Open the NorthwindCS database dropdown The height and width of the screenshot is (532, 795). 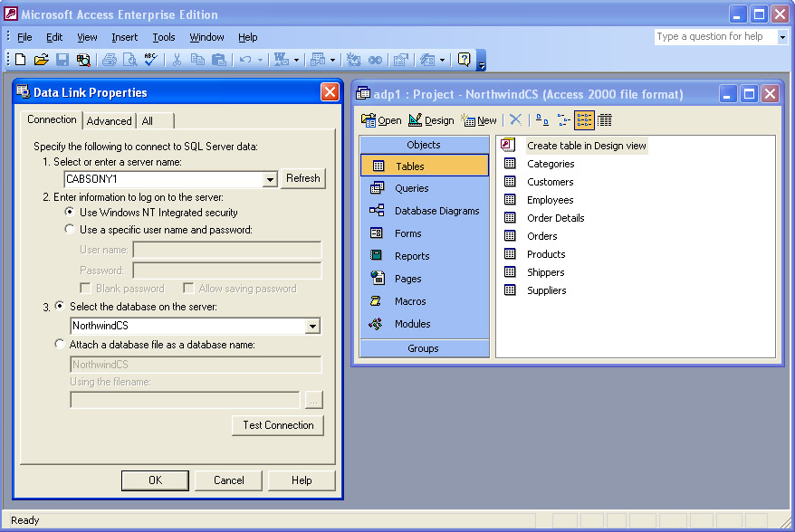(312, 326)
